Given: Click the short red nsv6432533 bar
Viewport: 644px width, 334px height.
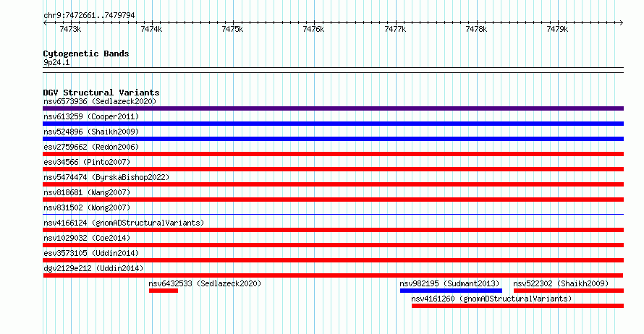Looking at the screenshot, I should pos(164,291).
